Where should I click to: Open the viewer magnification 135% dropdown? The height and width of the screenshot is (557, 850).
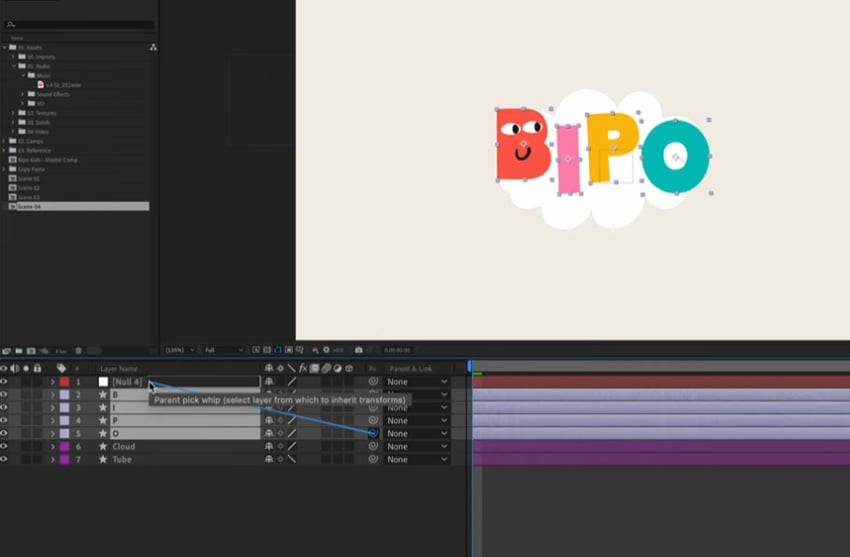tap(180, 350)
